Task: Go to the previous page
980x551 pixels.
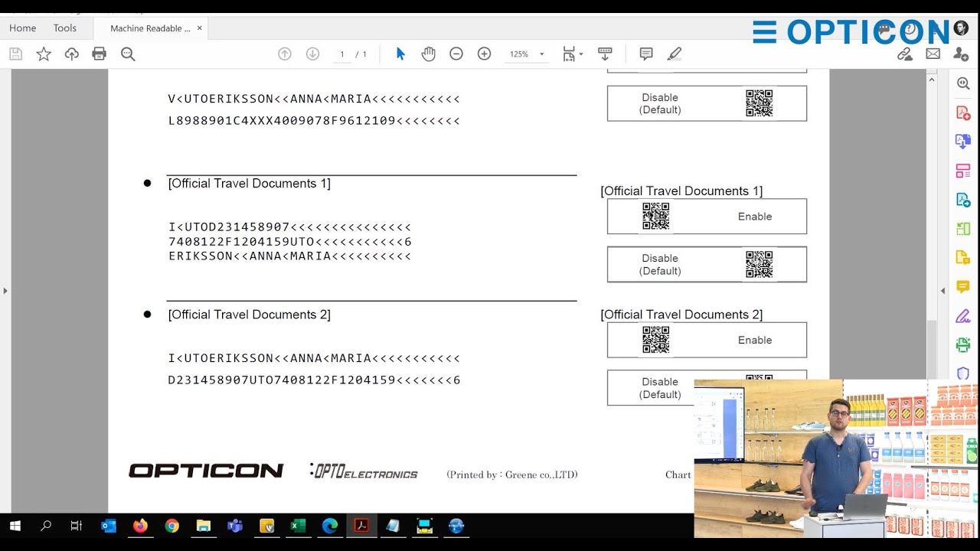Action: [x=285, y=54]
